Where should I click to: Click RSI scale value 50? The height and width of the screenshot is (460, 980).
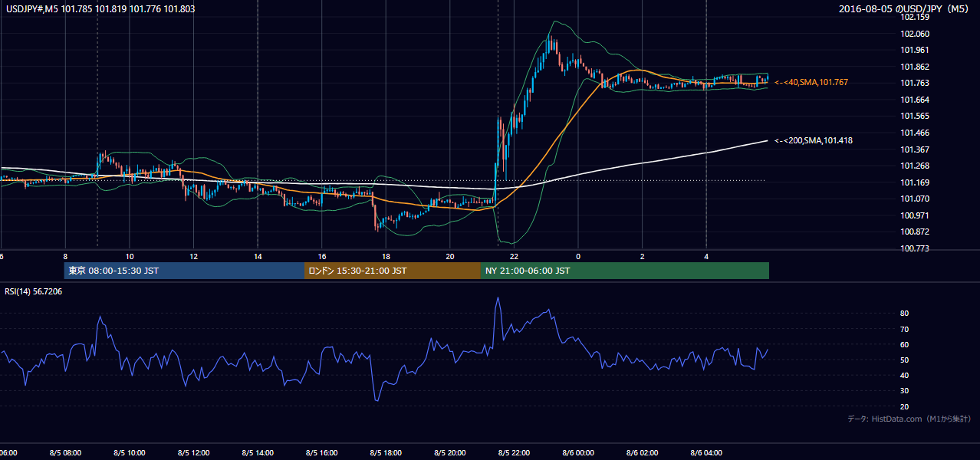point(905,360)
